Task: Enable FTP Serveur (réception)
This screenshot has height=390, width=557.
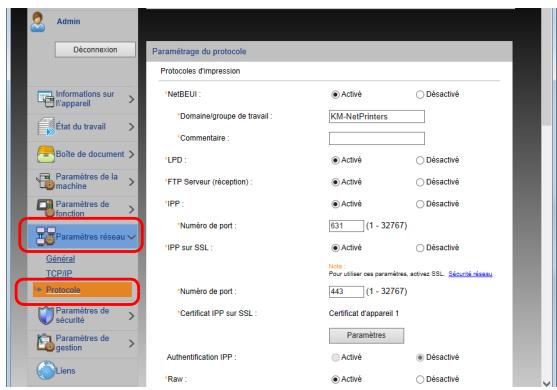Action: pos(335,182)
